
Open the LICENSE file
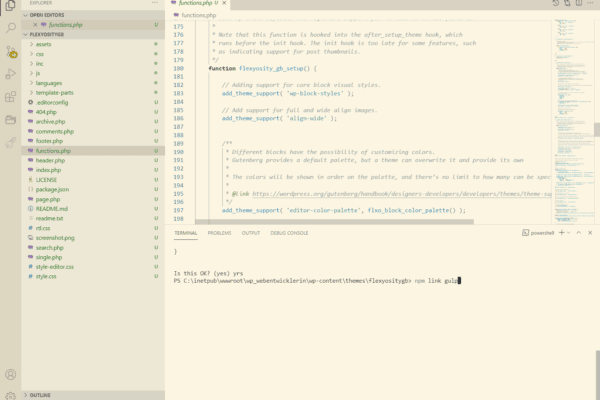(93, 180)
